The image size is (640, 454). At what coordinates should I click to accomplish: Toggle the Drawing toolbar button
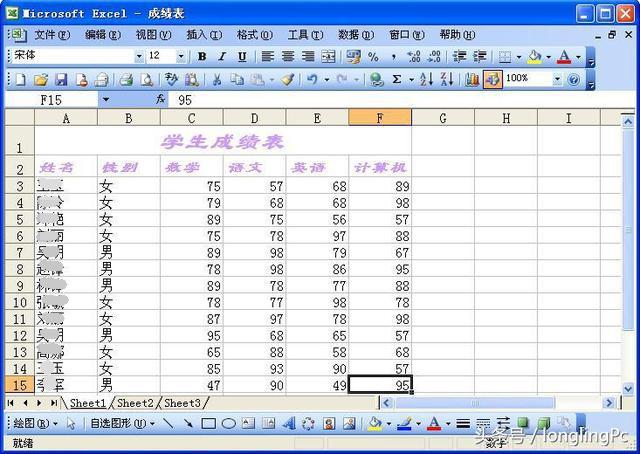(x=493, y=79)
